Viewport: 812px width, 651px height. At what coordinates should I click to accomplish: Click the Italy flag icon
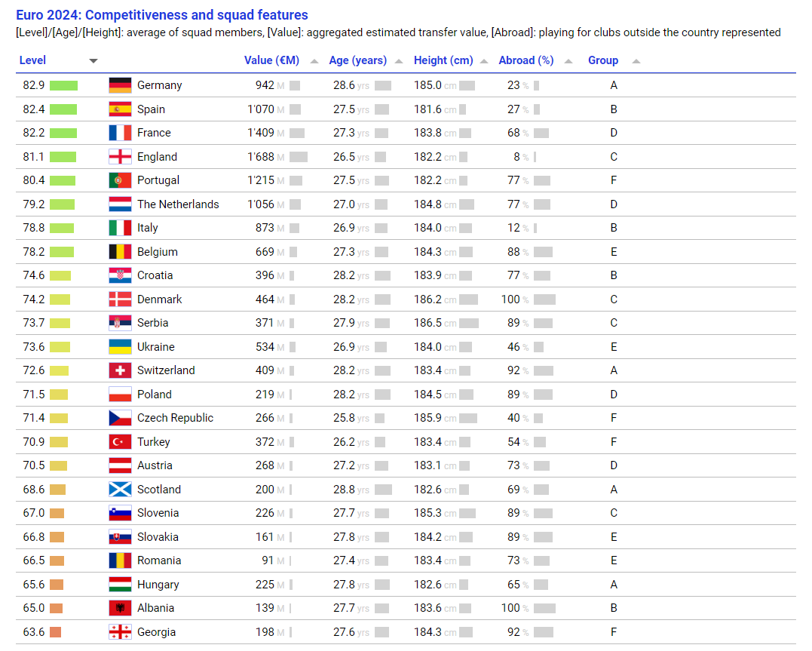(x=120, y=228)
